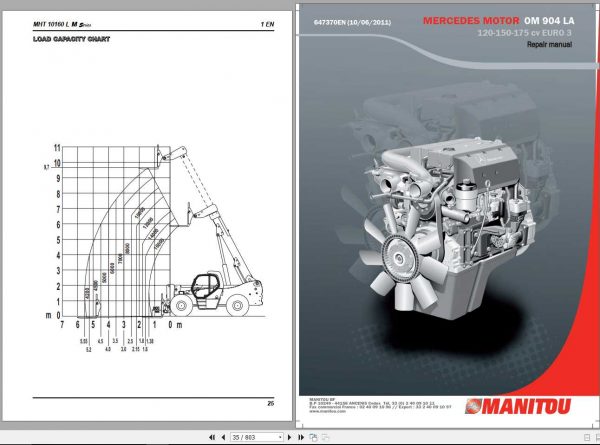The height and width of the screenshot is (445, 600).
Task: Open the page number dropdown arrow
Action: point(280,437)
